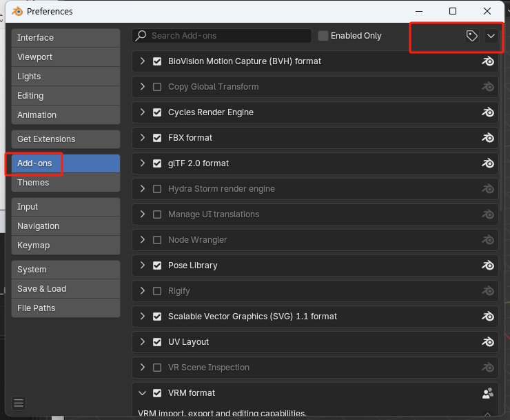Click Blender logo icon on Pose Library row
The height and width of the screenshot is (420, 510).
487,266
